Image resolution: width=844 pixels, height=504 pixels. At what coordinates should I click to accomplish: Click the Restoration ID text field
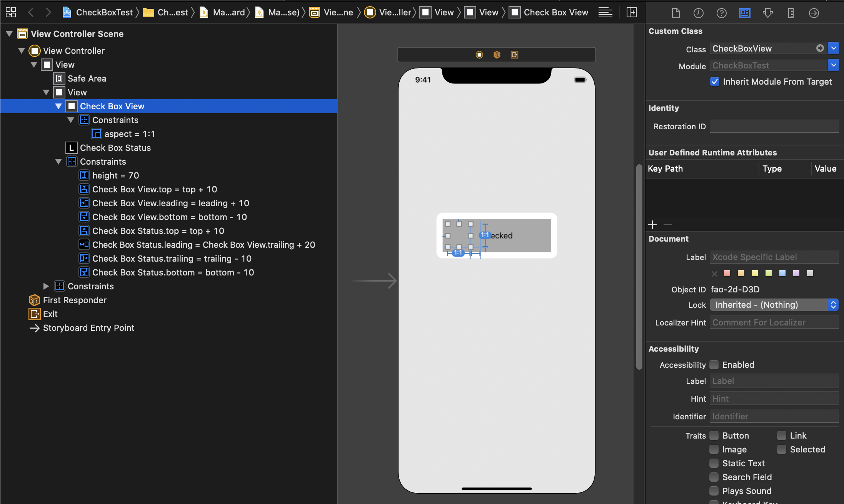774,126
